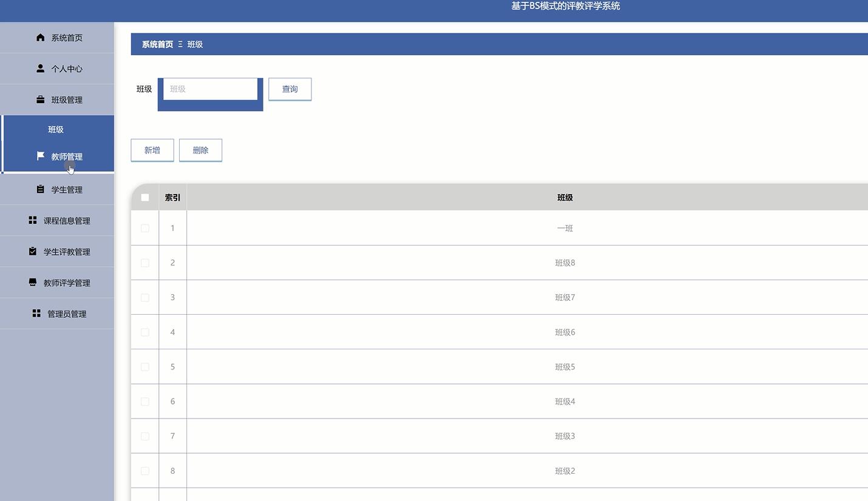Check the box for row 班级4
The width and height of the screenshot is (868, 501).
(x=145, y=401)
